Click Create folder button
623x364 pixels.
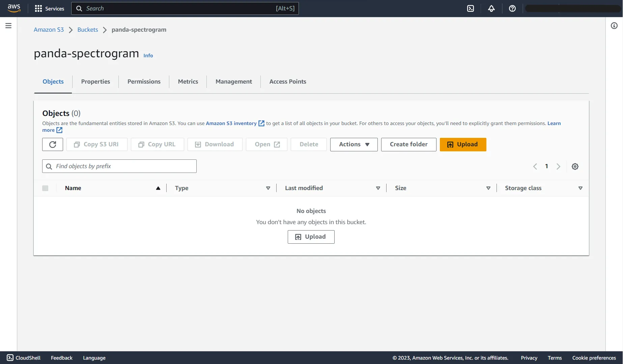coord(409,145)
